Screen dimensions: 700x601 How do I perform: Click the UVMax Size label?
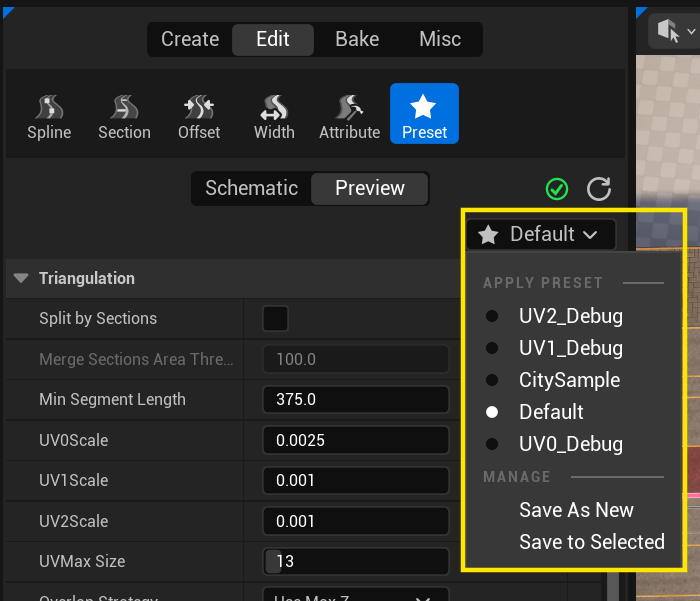(82, 561)
